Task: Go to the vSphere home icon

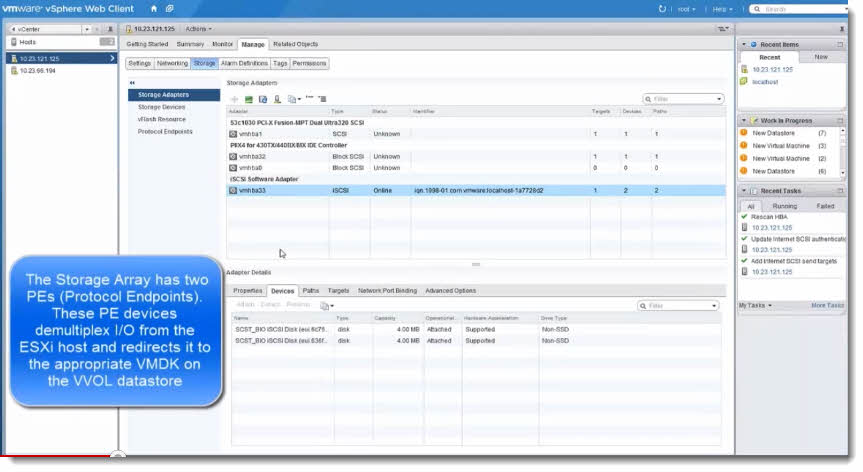Action: pyautogui.click(x=154, y=9)
